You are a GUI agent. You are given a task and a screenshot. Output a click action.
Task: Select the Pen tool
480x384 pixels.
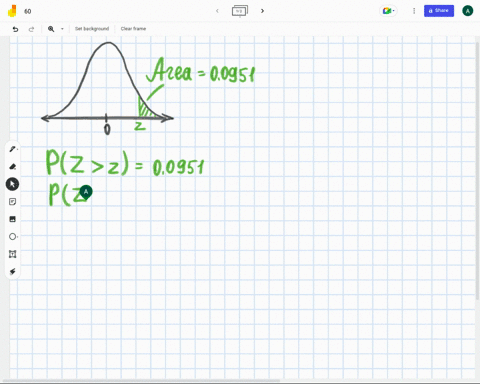click(x=12, y=149)
